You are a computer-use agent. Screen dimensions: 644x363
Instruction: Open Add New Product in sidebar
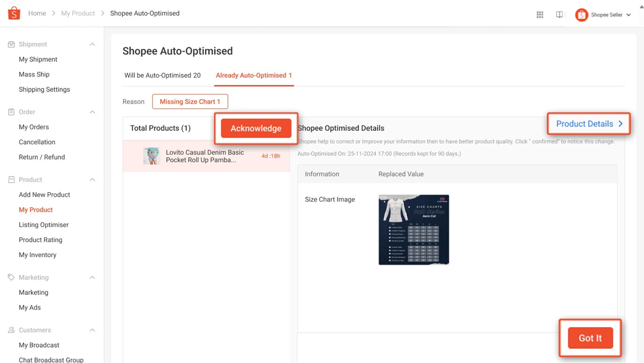click(44, 195)
